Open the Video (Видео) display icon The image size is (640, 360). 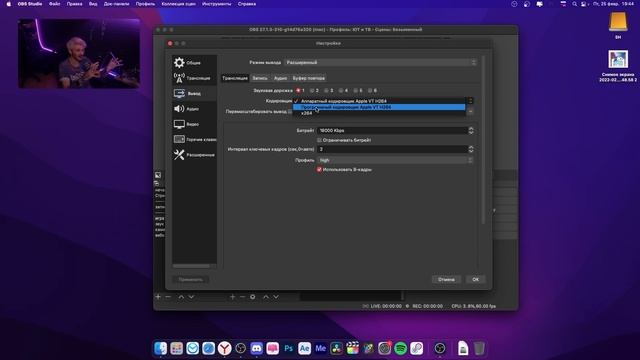tap(179, 124)
